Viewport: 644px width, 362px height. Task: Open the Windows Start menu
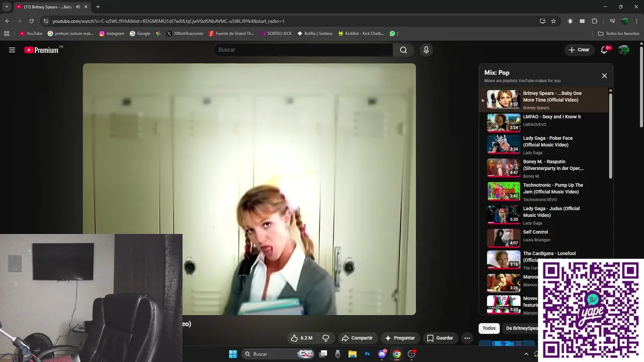click(233, 354)
